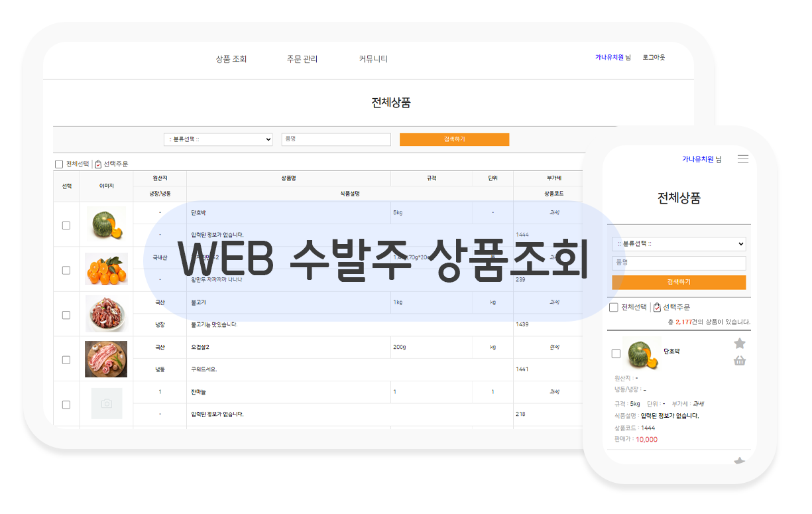
Task: Click the 상품명 column header
Action: click(x=288, y=178)
